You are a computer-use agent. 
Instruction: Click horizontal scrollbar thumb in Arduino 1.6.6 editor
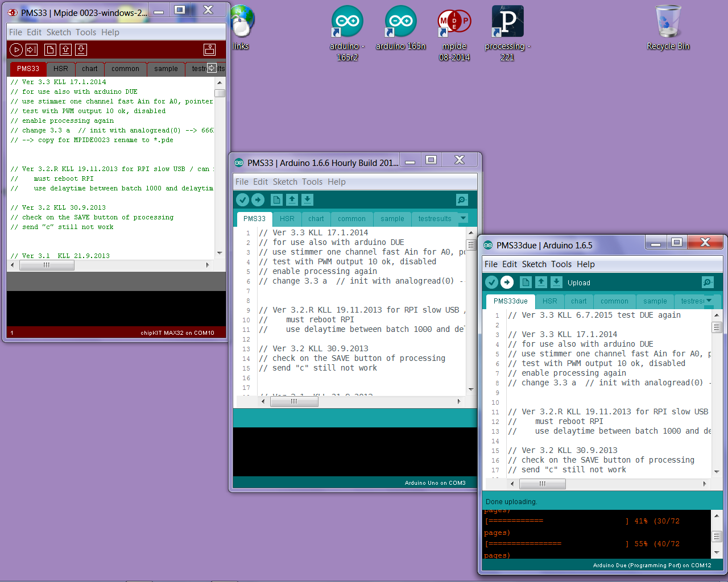coord(294,401)
